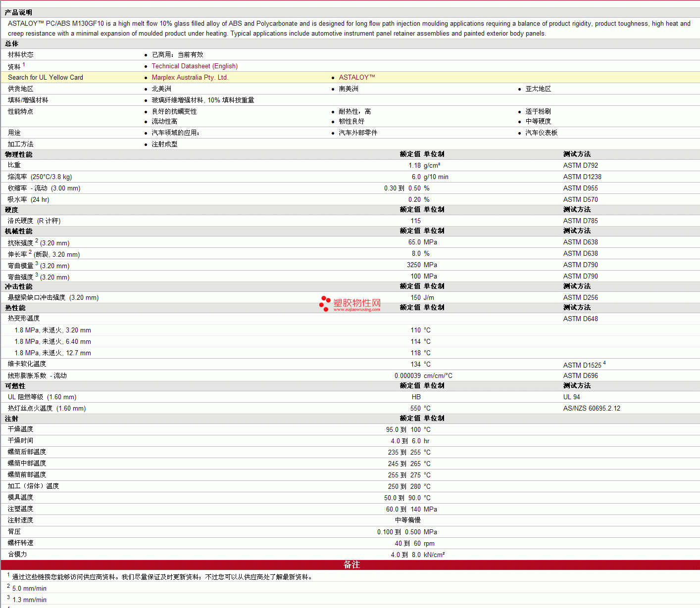Image resolution: width=700 pixels, height=608 pixels.
Task: Select the 注射成型 processing method entry
Action: tap(164, 144)
